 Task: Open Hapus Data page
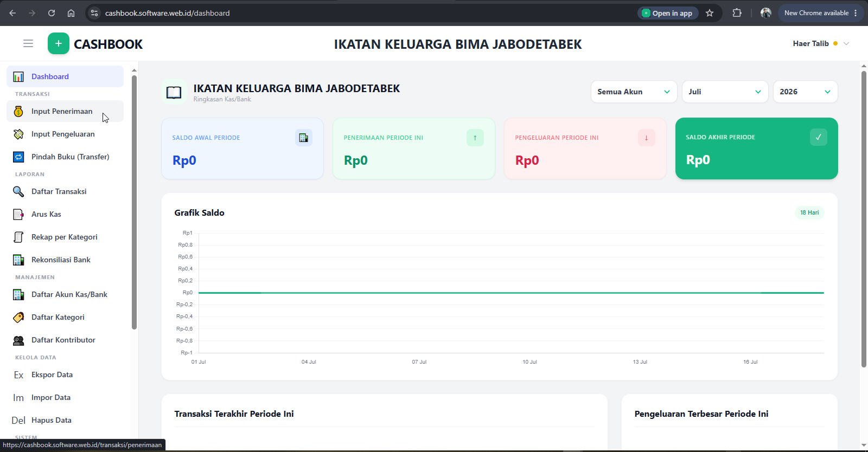[x=65, y=420]
